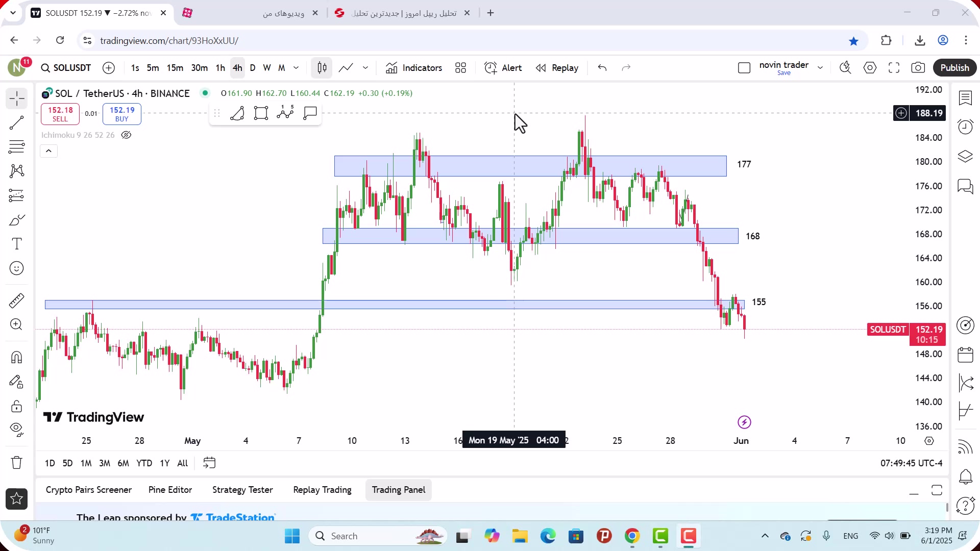Image resolution: width=980 pixels, height=551 pixels.
Task: Start bar Replay mode
Action: click(557, 68)
